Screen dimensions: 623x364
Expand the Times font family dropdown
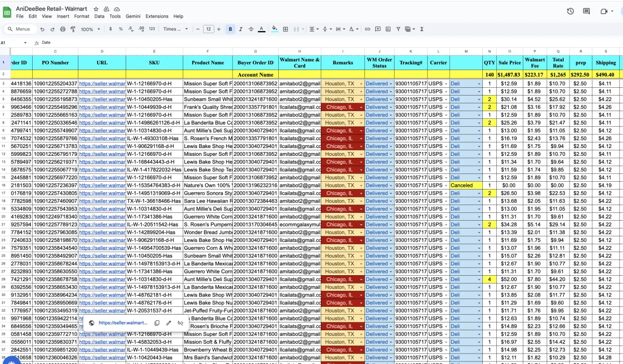pos(175,29)
